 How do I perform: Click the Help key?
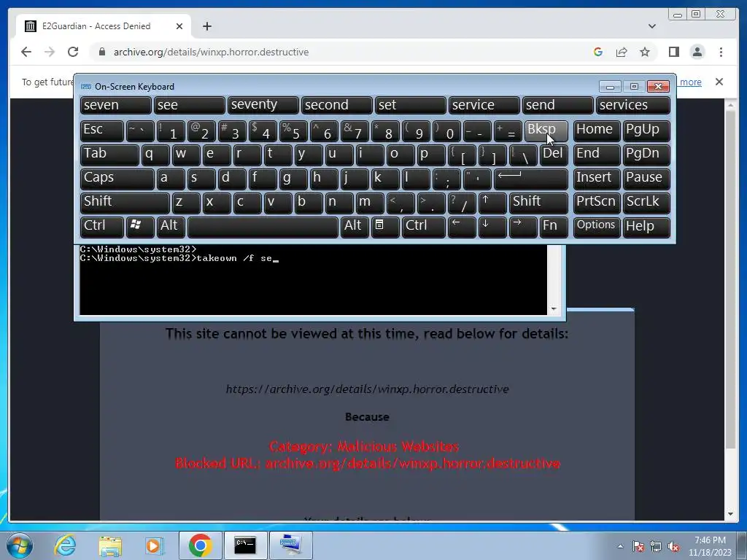tap(646, 227)
